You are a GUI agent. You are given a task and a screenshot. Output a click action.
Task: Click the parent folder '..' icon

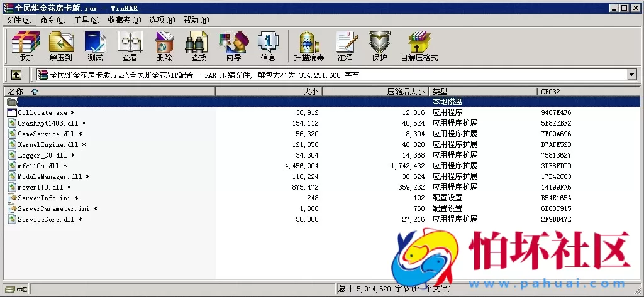[12, 102]
